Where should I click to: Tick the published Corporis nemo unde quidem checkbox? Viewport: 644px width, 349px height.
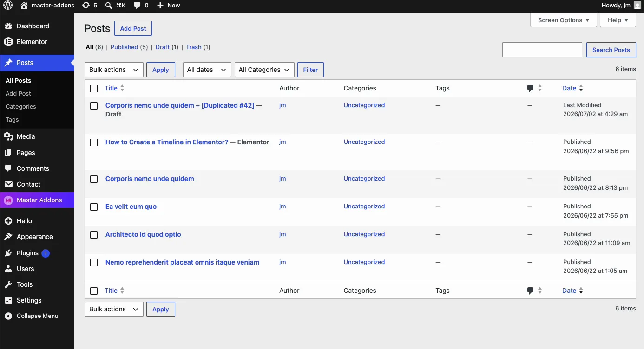(94, 179)
